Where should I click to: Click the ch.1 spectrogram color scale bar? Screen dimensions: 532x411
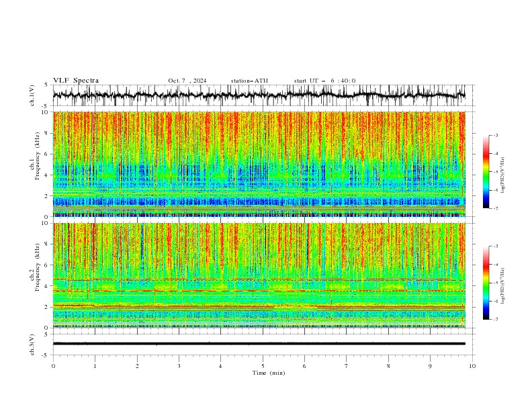(486, 172)
